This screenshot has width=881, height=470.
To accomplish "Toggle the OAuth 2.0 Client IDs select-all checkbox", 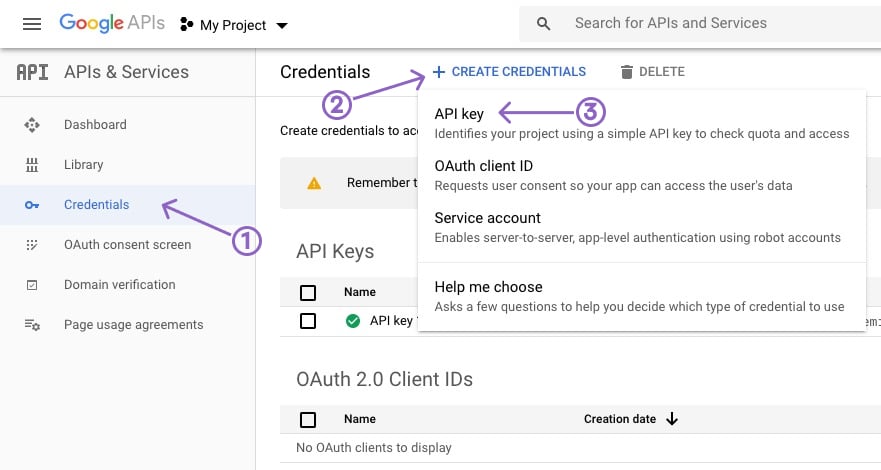I will [x=308, y=419].
